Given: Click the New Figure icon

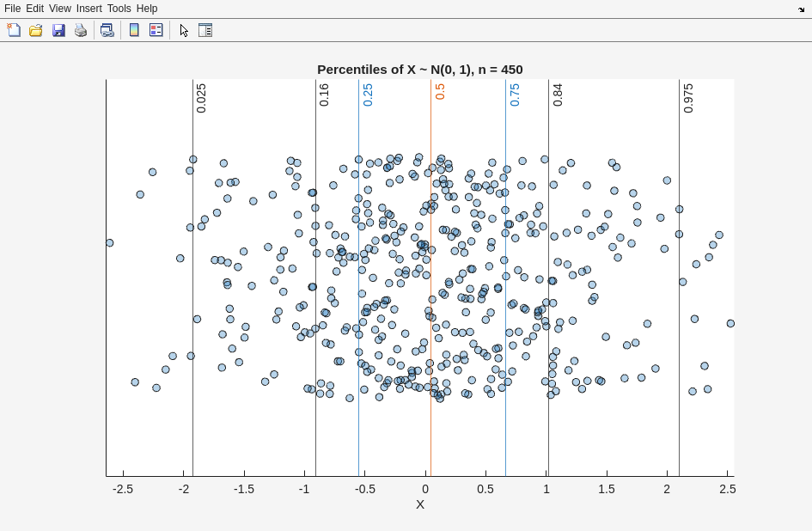Looking at the screenshot, I should pos(14,30).
